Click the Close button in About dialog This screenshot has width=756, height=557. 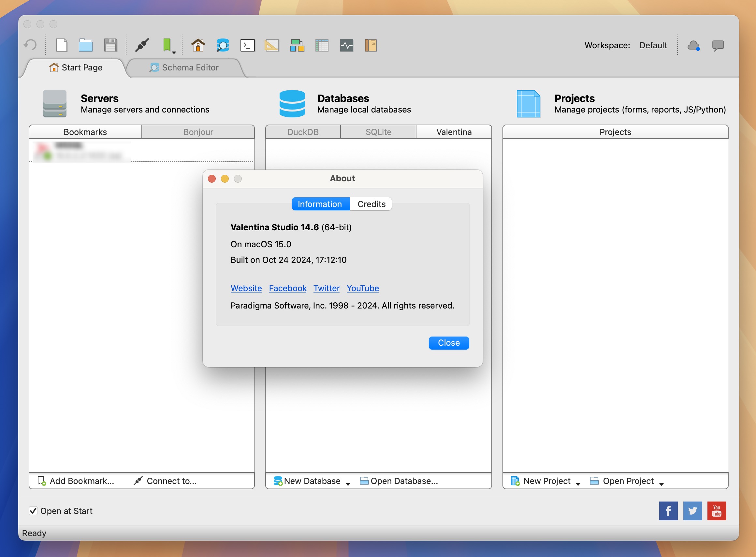tap(449, 343)
